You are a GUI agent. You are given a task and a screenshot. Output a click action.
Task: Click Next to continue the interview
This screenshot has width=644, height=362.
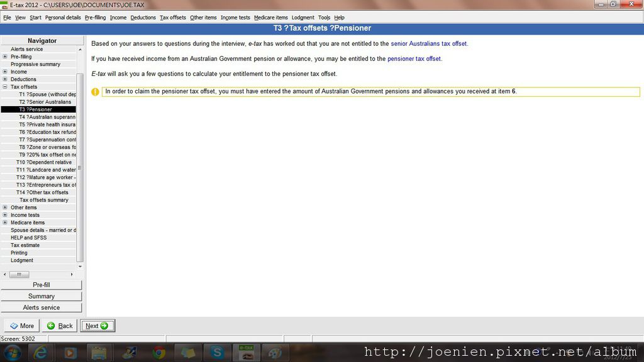tap(97, 326)
